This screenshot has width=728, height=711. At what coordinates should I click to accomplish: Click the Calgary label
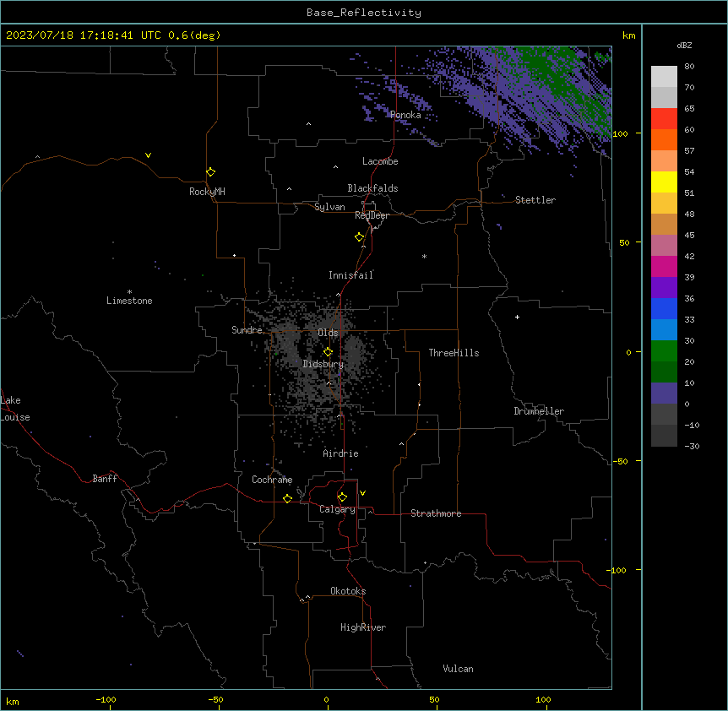tap(337, 509)
